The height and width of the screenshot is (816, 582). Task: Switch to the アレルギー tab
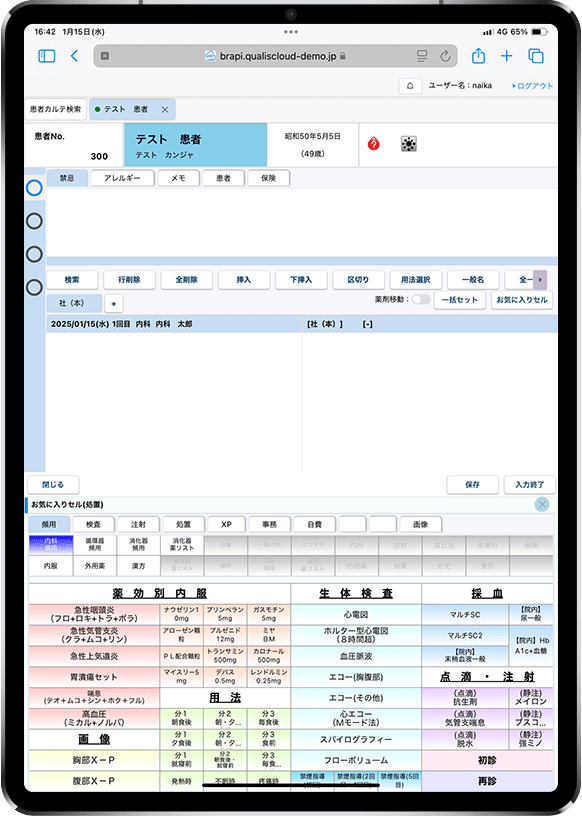[x=122, y=178]
